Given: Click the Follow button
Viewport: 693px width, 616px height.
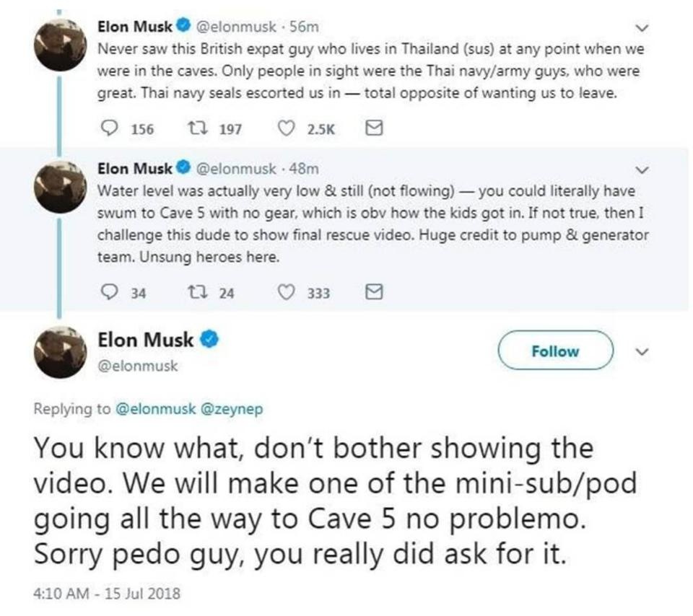Looking at the screenshot, I should click(x=556, y=351).
